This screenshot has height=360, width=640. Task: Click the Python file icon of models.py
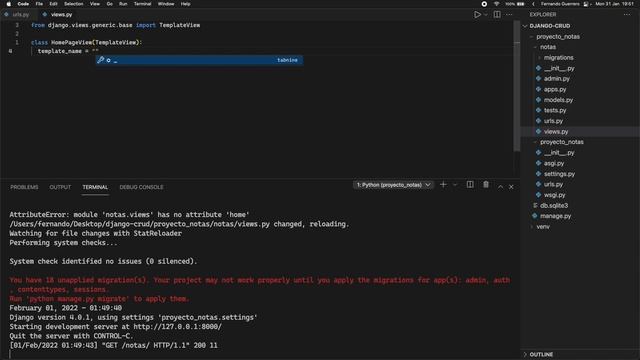coord(538,100)
